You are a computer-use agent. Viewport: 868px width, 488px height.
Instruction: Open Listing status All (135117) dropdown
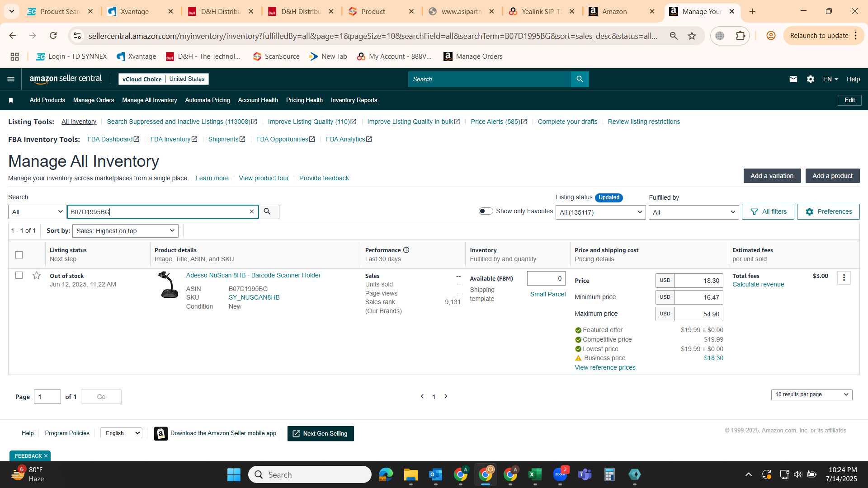(600, 212)
